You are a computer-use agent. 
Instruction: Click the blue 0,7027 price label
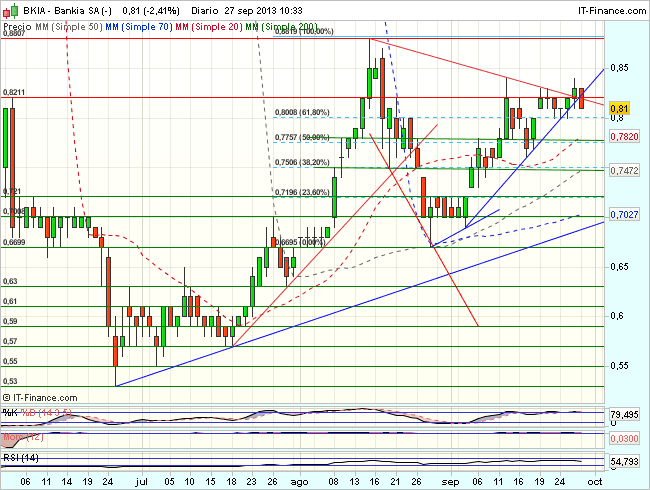tap(624, 213)
